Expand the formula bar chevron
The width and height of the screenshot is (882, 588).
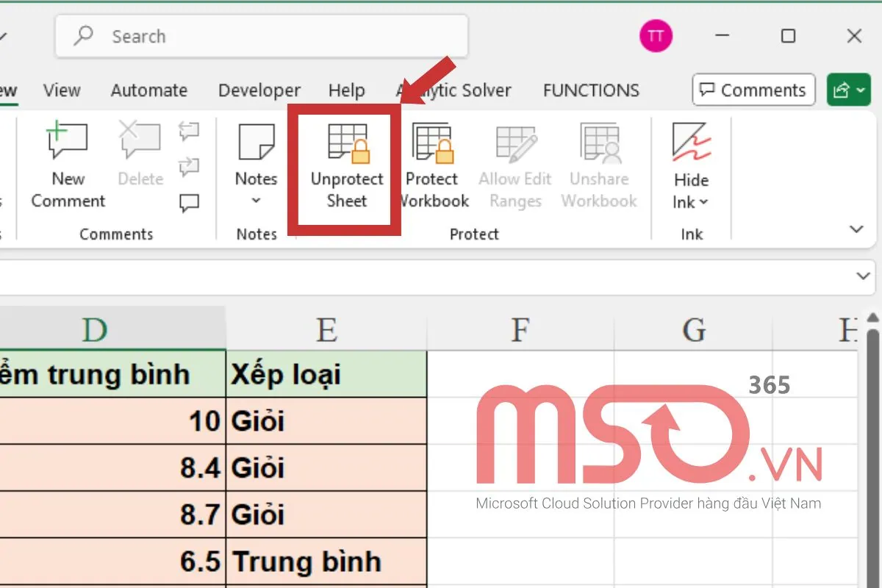pos(863,276)
